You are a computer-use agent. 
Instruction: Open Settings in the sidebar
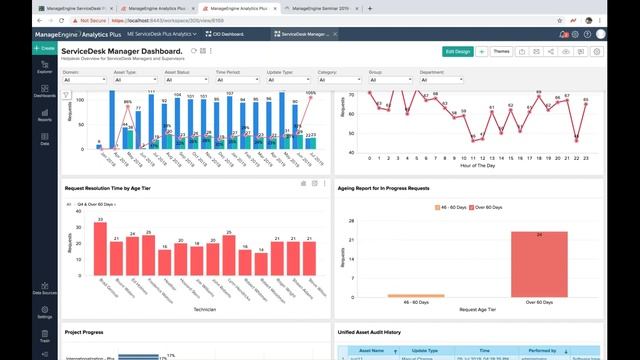pos(44,312)
